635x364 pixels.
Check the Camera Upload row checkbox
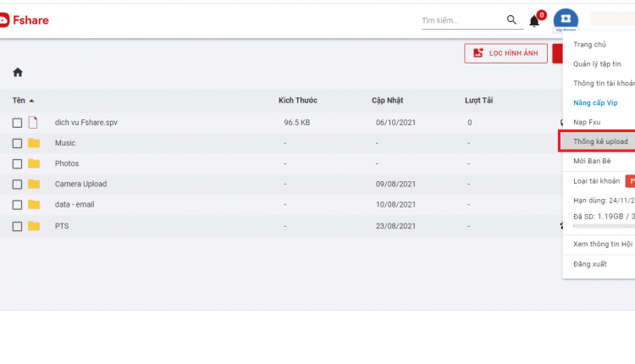(17, 185)
